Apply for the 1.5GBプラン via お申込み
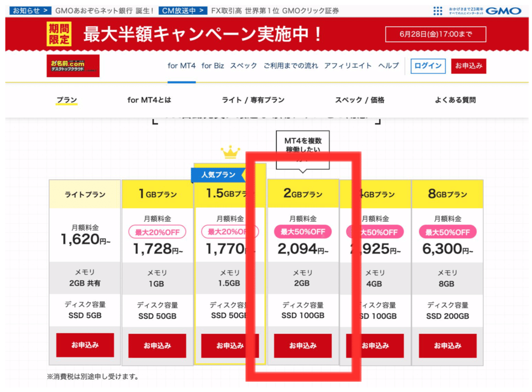532x392 pixels. point(229,345)
